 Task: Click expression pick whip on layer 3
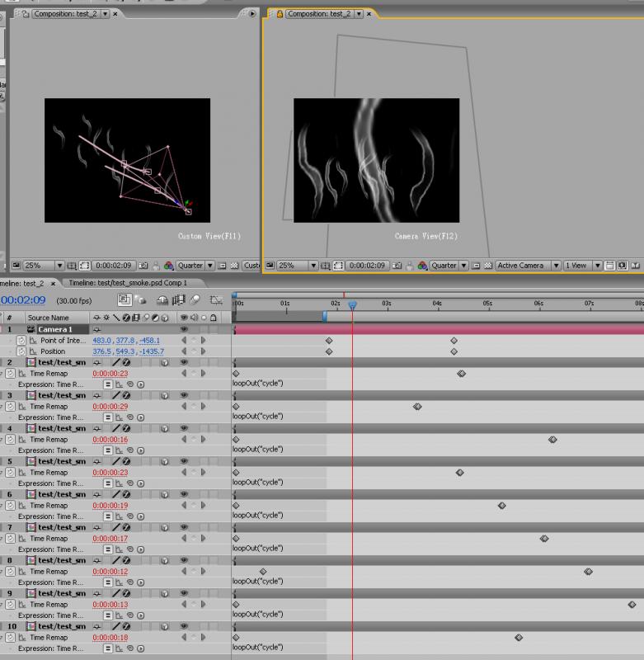click(129, 417)
